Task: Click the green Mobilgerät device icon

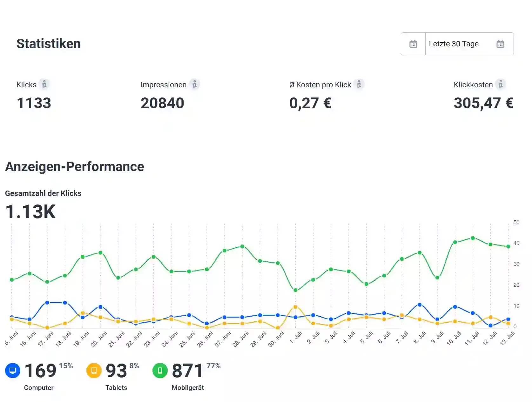Action: tap(160, 371)
